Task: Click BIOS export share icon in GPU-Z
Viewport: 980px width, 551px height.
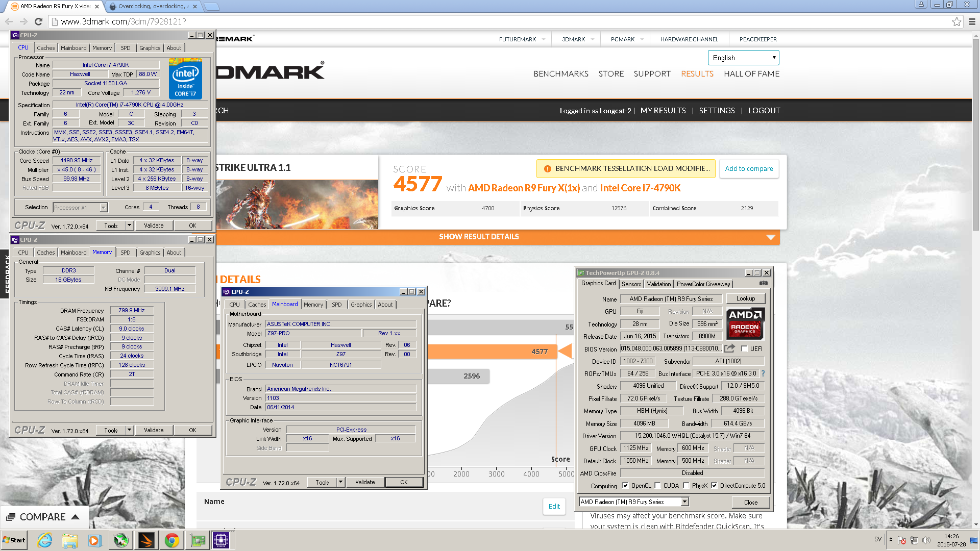Action: (730, 348)
